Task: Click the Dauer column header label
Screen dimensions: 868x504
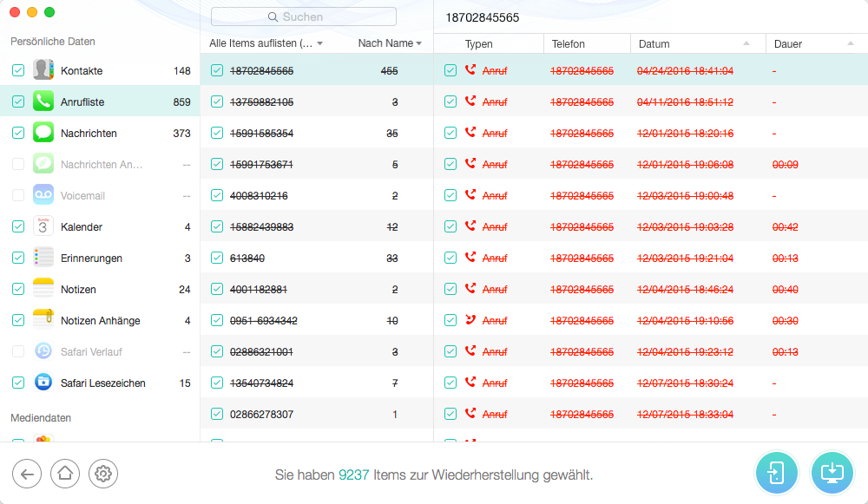Action: (x=788, y=43)
